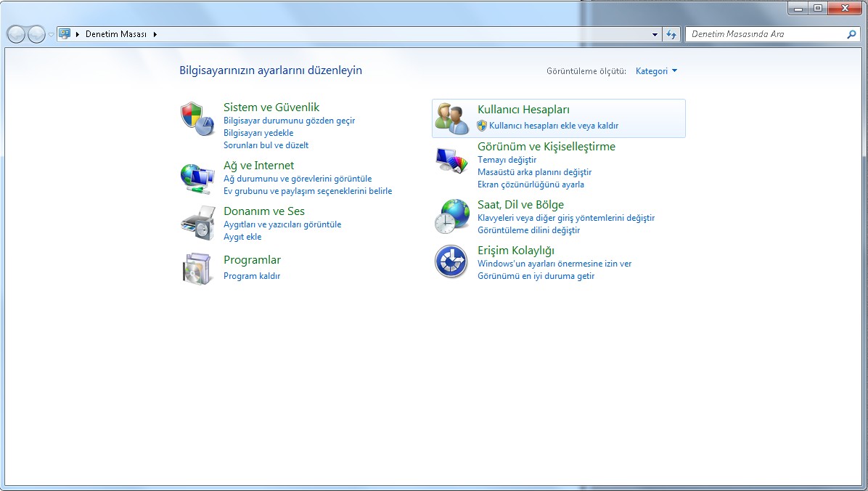Open Programlar disc box icon
868x491 pixels.
click(197, 269)
